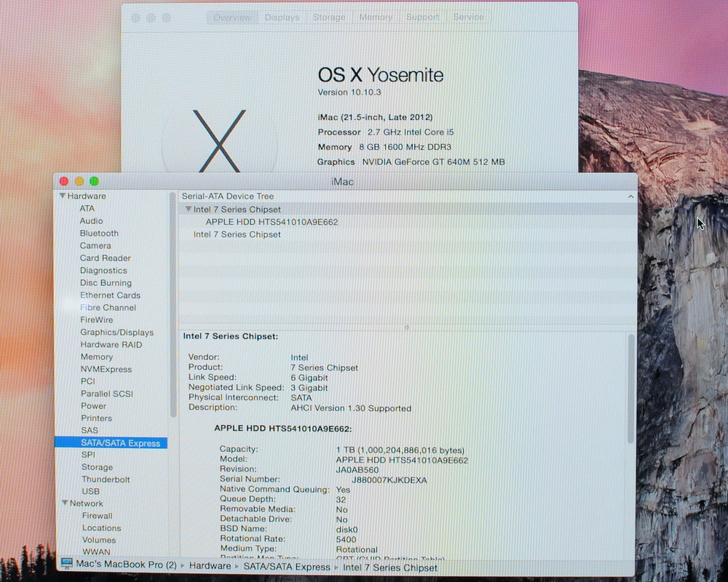
Task: Select Memory in the System Information sidebar
Action: (97, 357)
